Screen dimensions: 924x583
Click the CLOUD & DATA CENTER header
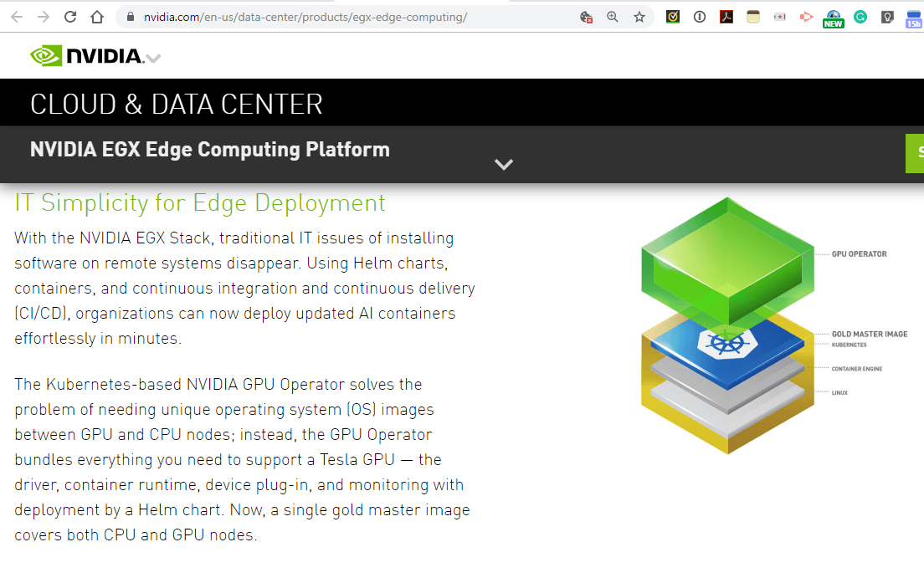coord(176,102)
